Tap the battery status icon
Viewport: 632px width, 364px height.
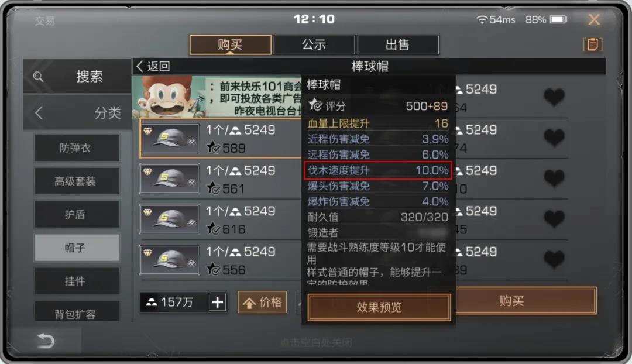559,19
